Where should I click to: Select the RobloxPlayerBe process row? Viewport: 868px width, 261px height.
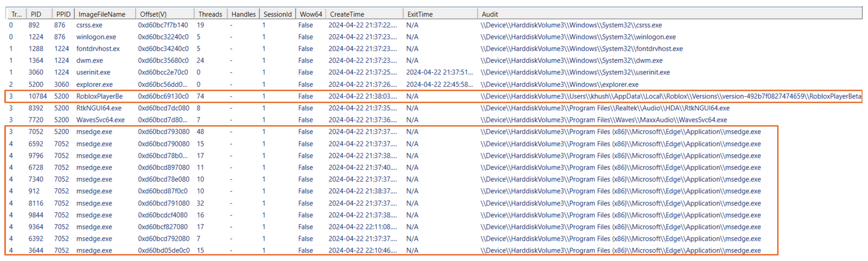[x=99, y=96]
